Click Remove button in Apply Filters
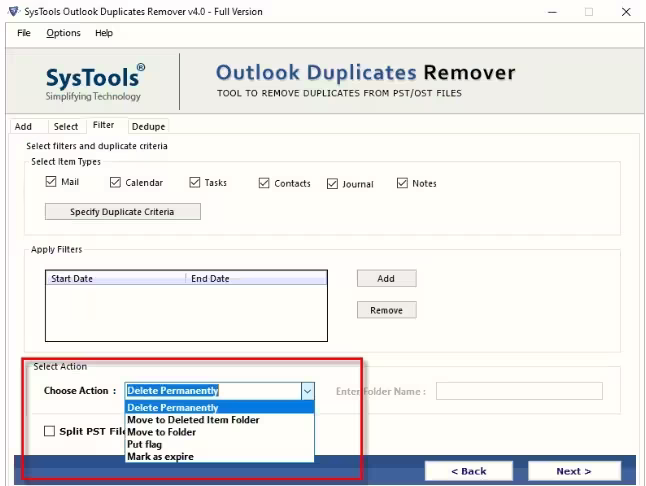The image size is (646, 486). click(386, 310)
